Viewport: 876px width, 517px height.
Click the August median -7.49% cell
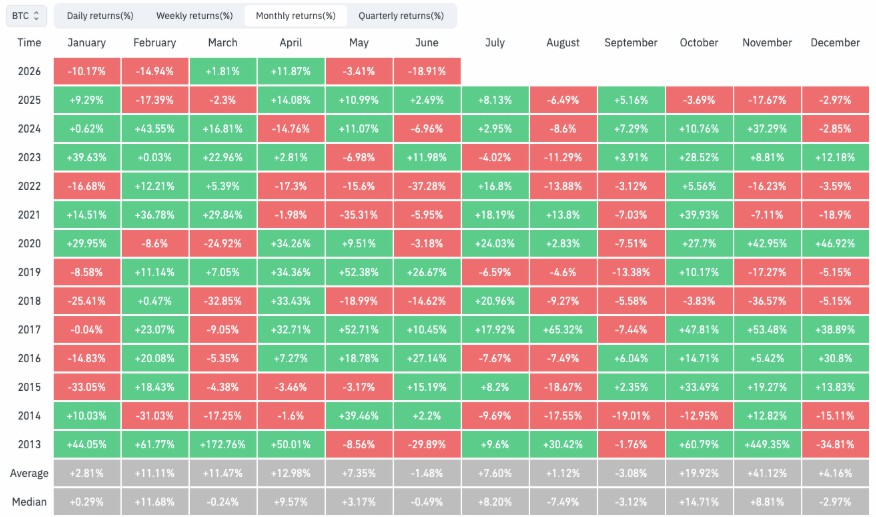[x=563, y=502]
